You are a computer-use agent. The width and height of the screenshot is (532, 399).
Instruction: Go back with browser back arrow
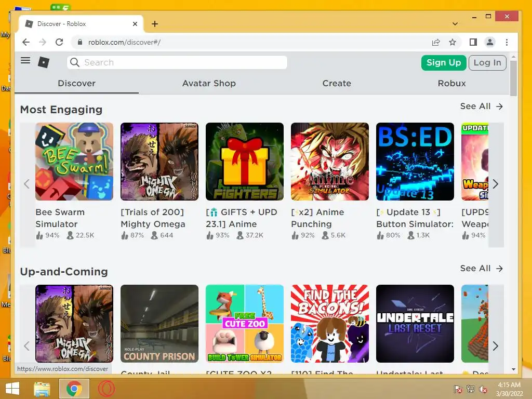(26, 42)
